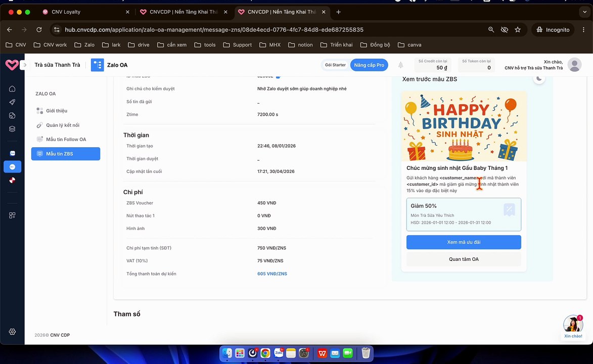Close the CNV Loyalty tab
This screenshot has height=364, width=593.
tap(127, 12)
